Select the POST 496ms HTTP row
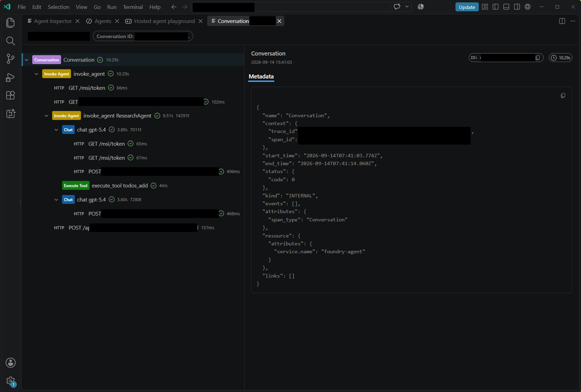 (133, 172)
